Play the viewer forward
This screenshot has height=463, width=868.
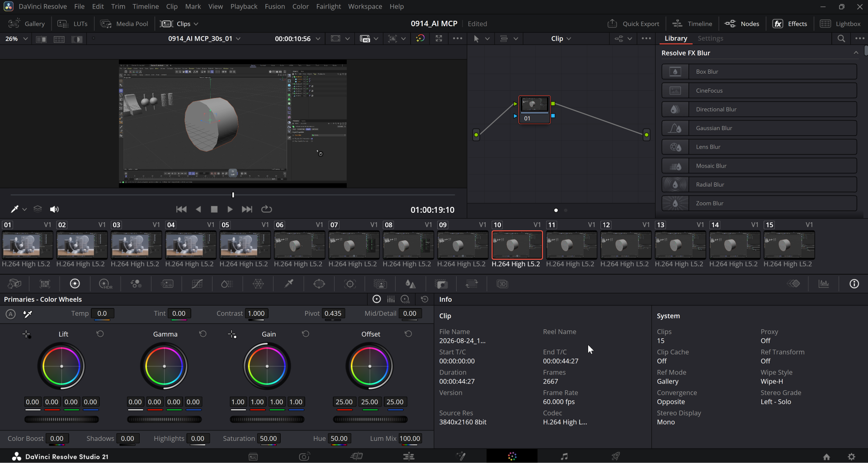click(x=230, y=209)
